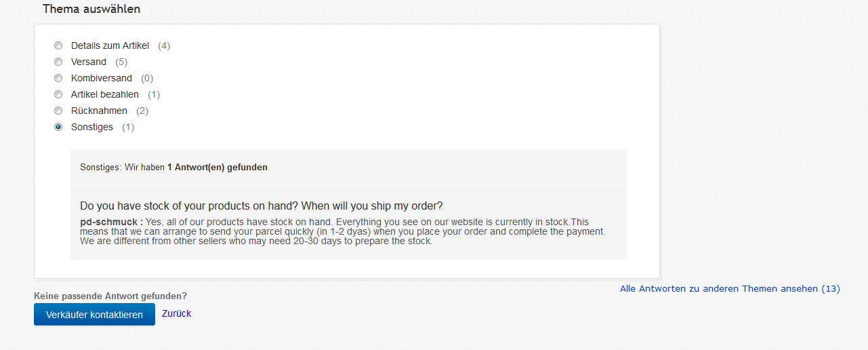Click the seller name "pd-schmuck"

pos(109,222)
